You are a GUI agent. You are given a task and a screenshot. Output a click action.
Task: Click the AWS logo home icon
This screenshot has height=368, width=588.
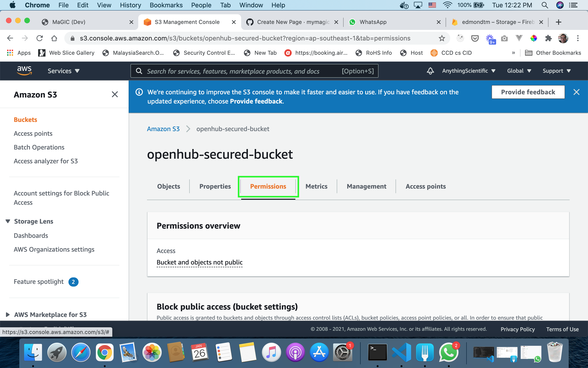click(24, 71)
